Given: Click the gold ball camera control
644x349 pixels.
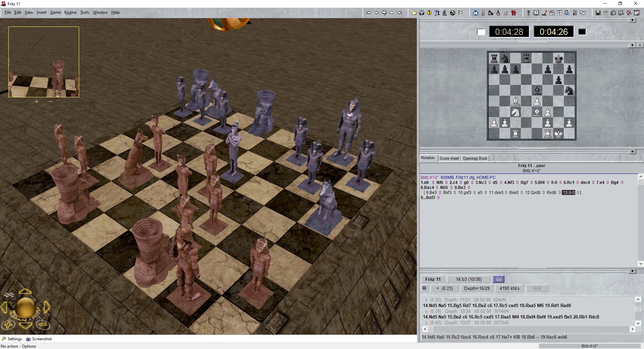Looking at the screenshot, I should [25, 307].
